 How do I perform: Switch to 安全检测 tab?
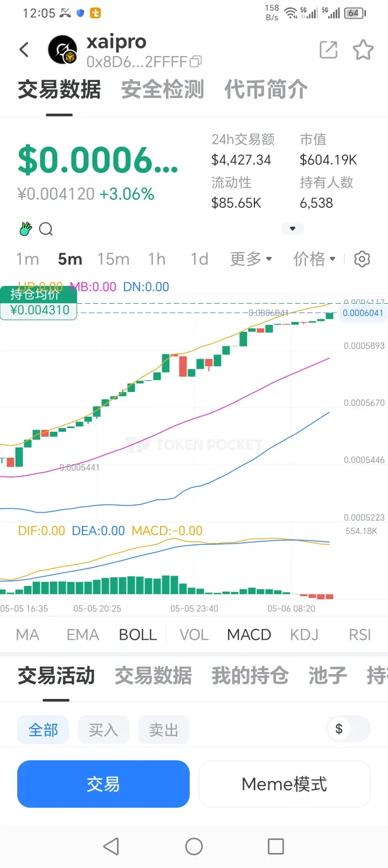point(162,89)
